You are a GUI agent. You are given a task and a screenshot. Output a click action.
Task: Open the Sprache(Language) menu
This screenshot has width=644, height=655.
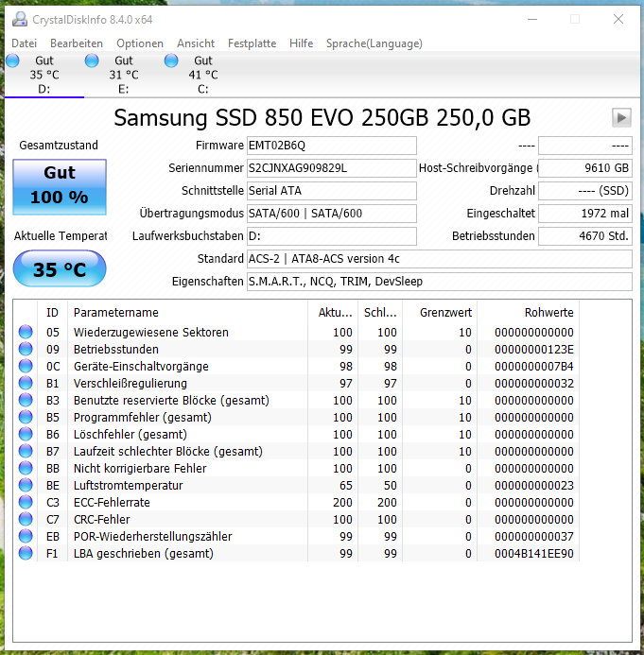[x=374, y=43]
